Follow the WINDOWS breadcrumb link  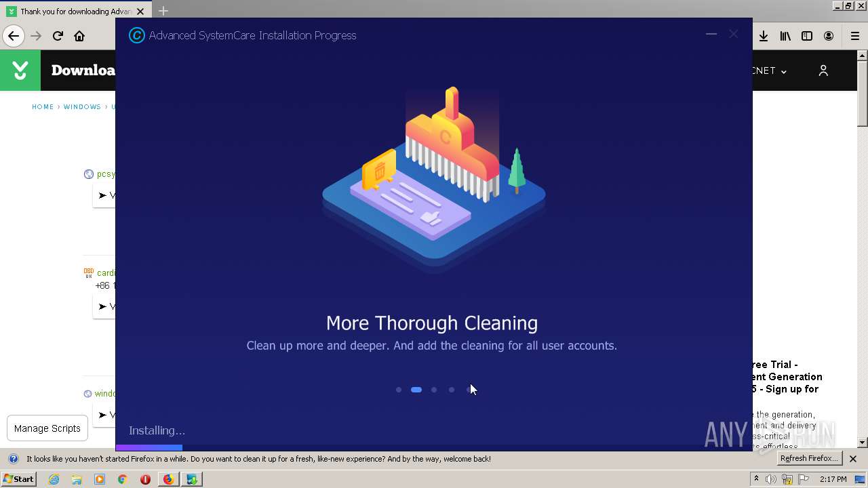82,107
